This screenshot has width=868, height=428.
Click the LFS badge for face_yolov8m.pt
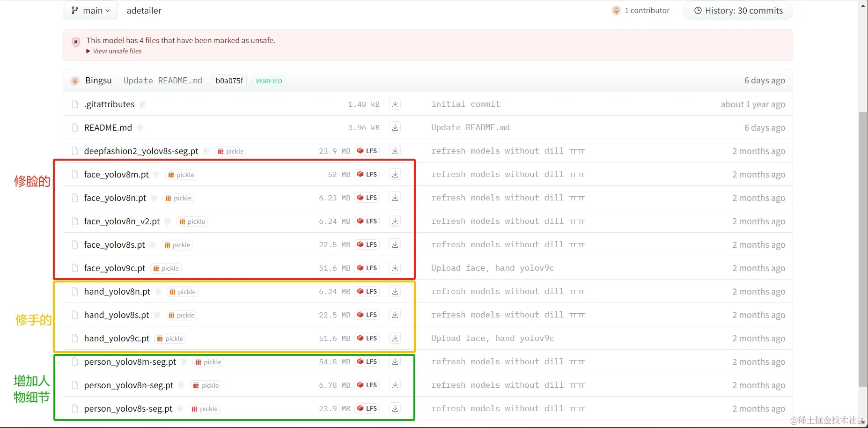367,174
